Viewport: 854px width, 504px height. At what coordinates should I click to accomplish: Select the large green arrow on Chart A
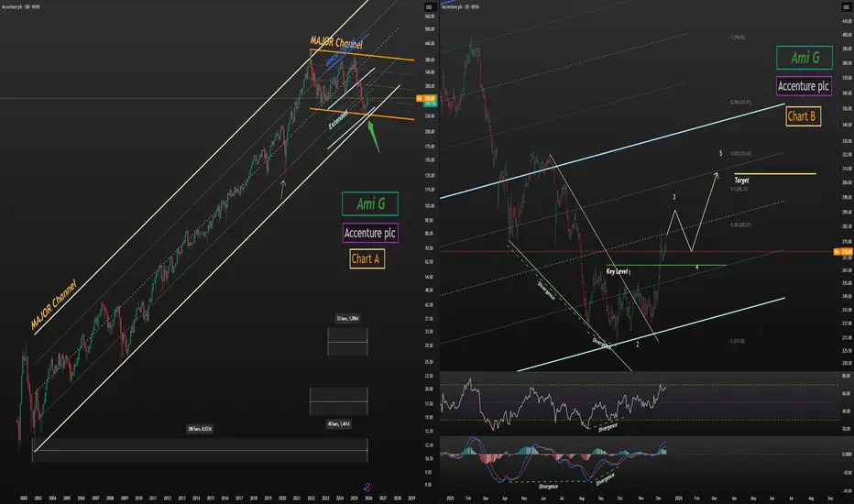pos(374,137)
